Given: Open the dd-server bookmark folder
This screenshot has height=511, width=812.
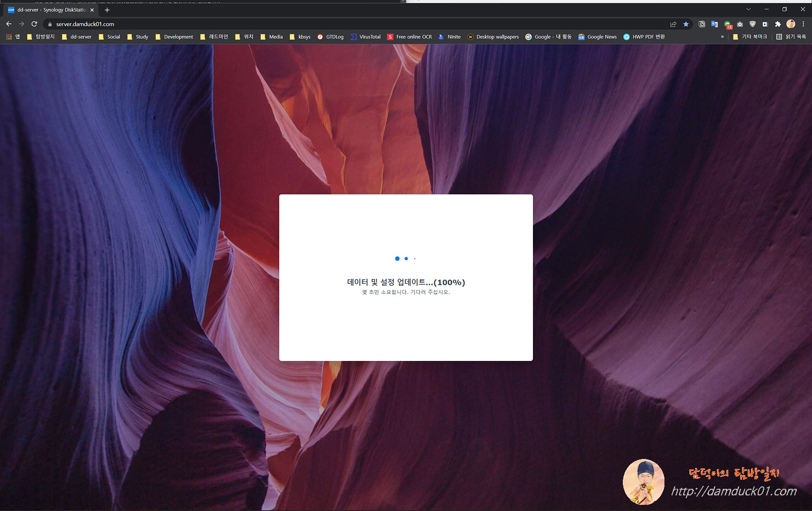Looking at the screenshot, I should coord(76,36).
